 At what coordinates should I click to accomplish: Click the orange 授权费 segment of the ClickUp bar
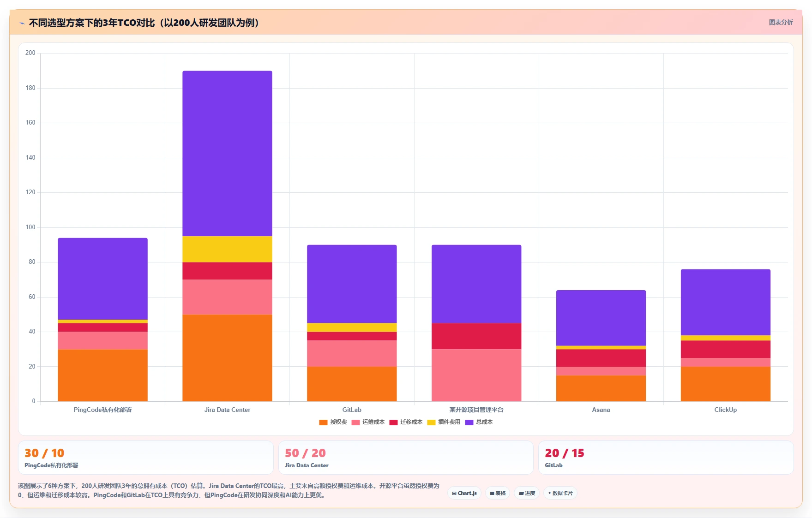click(x=726, y=384)
